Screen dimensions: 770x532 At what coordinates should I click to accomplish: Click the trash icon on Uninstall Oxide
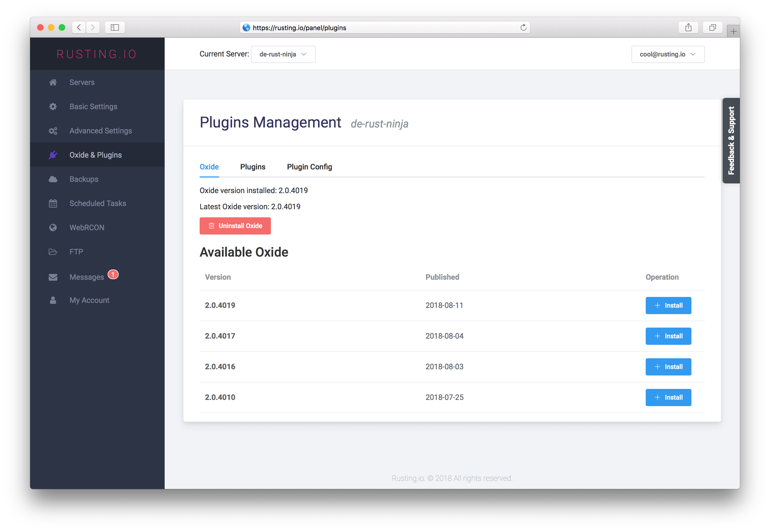click(211, 226)
